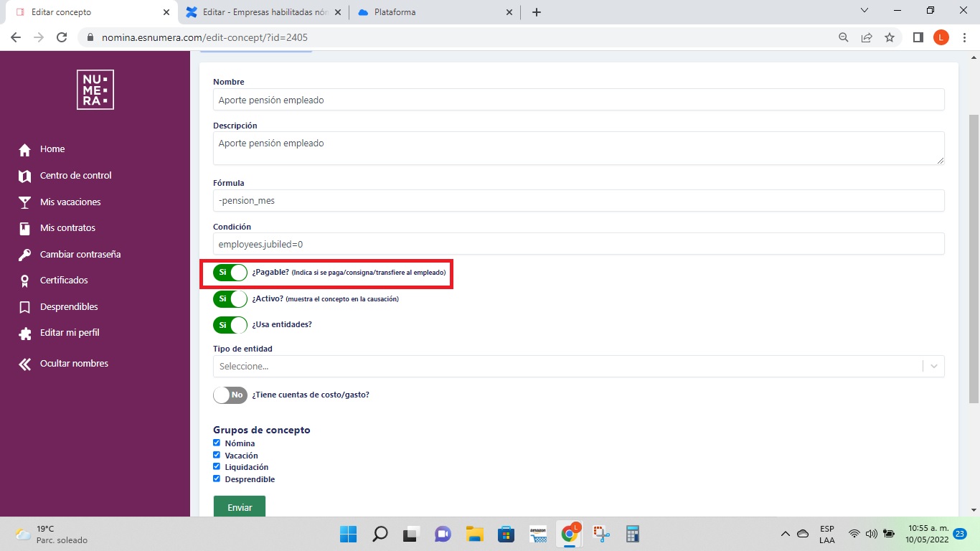Toggle the ¿Usa entidades? switch

point(230,325)
